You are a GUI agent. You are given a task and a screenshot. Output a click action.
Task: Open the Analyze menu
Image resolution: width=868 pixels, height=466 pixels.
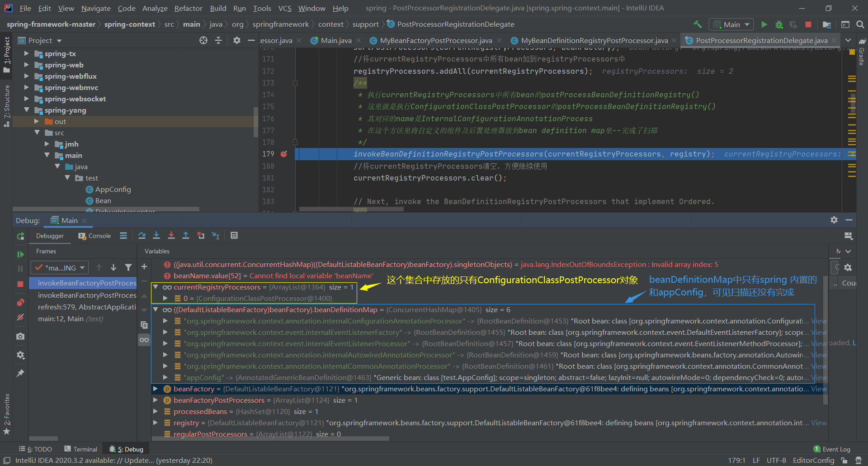point(155,8)
